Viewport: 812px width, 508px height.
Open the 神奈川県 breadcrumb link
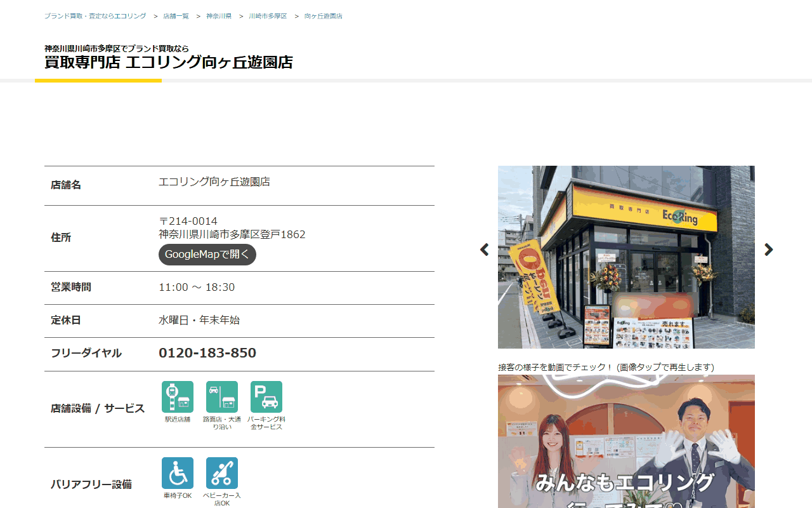[219, 16]
